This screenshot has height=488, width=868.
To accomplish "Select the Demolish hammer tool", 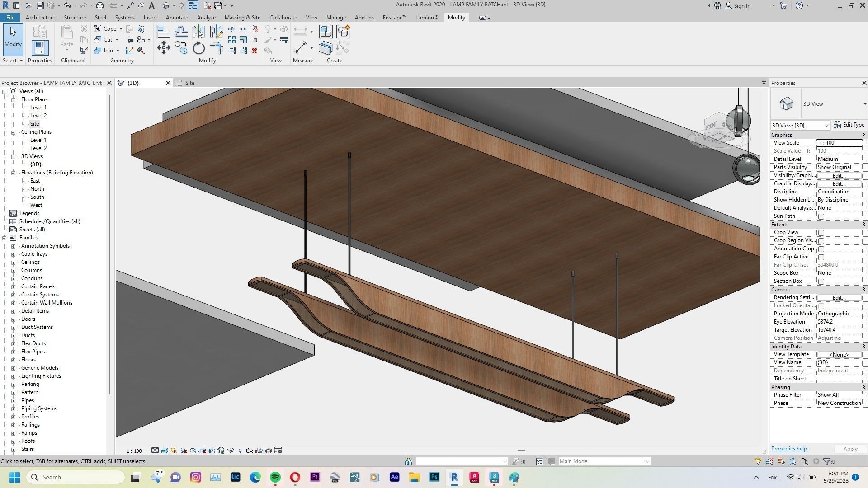I will tap(141, 51).
